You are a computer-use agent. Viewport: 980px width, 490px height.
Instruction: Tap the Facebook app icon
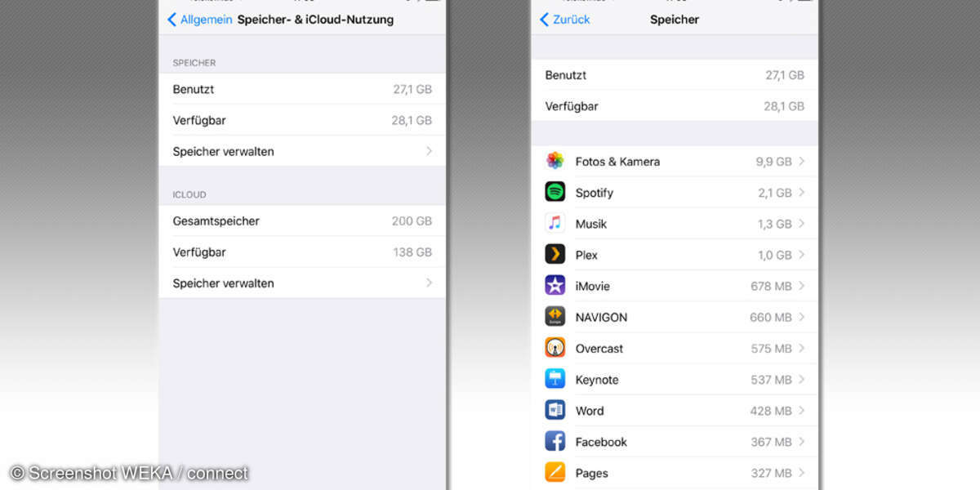[x=555, y=441]
